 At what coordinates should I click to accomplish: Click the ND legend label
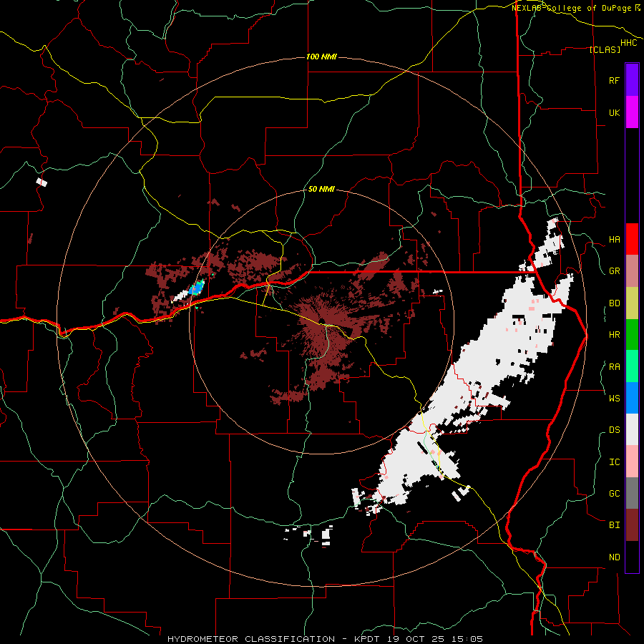[x=614, y=557]
